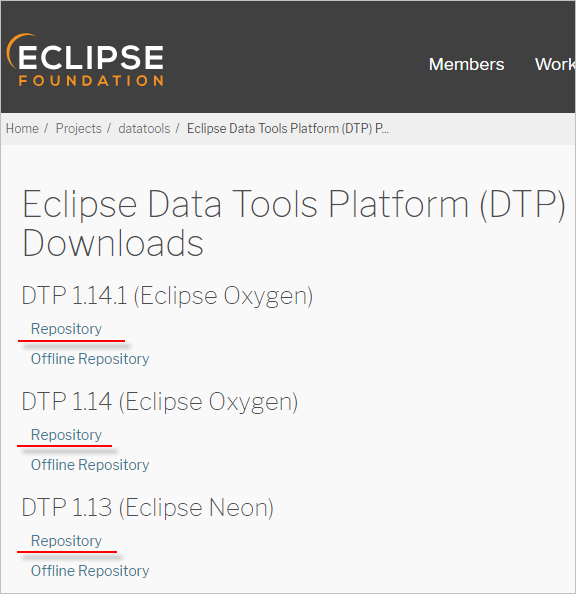Open Repository link under DTP 1.13 Neon
This screenshot has width=576, height=594.
[x=66, y=541]
